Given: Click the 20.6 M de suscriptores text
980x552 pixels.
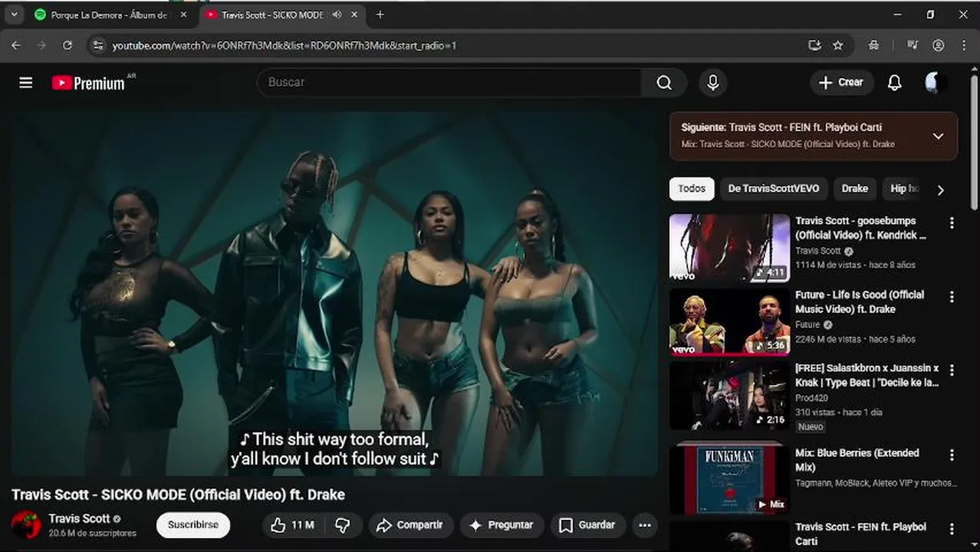Looking at the screenshot, I should (x=92, y=533).
